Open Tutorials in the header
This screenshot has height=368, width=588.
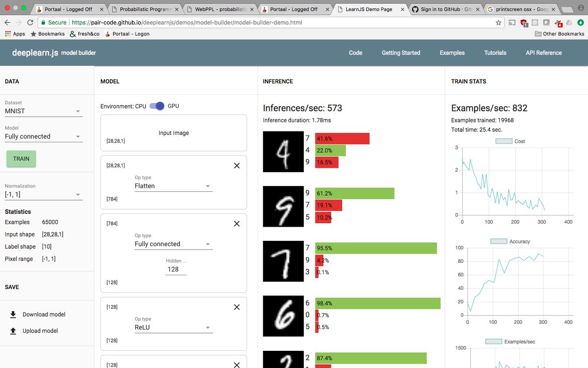point(495,53)
